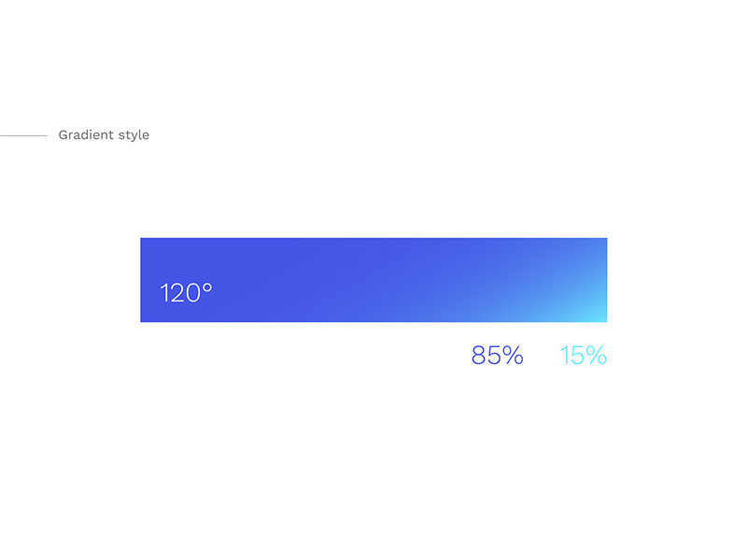Click the digit 8 in 85%
747x560 pixels.
coord(479,356)
